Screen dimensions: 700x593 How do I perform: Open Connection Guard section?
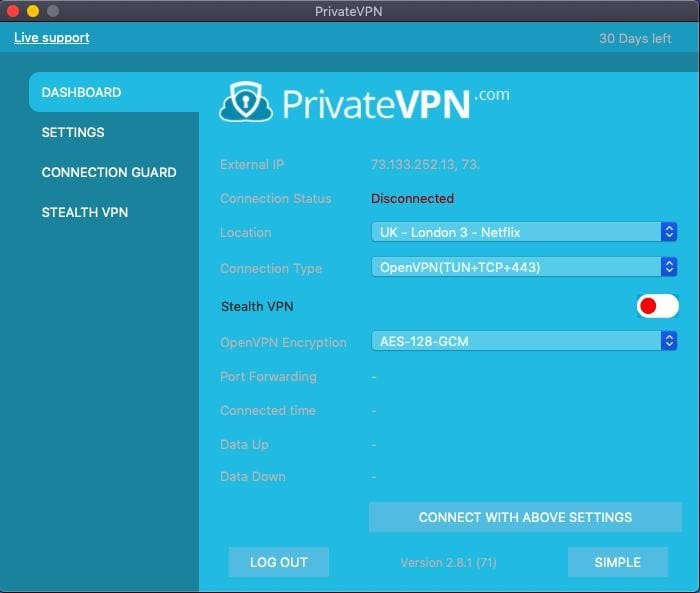click(x=109, y=172)
